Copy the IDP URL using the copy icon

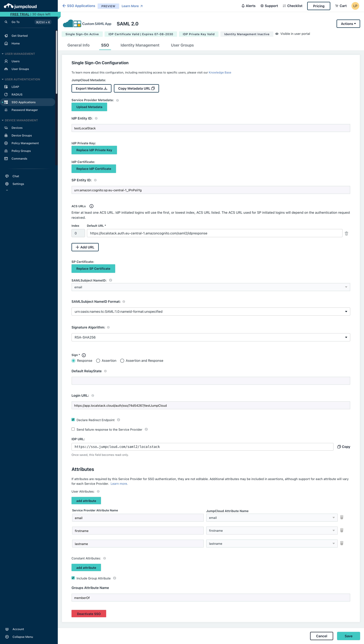339,447
